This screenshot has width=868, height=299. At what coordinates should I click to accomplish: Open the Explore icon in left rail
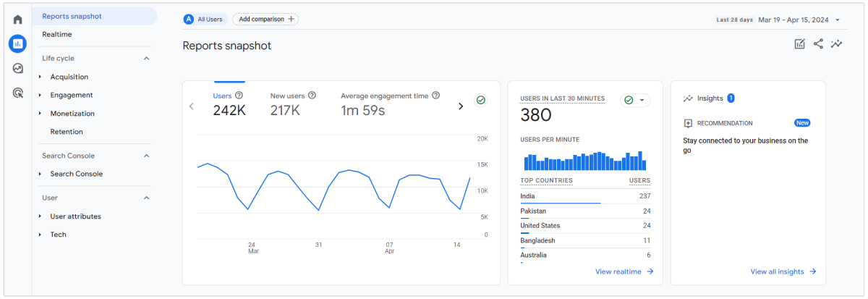coord(18,68)
